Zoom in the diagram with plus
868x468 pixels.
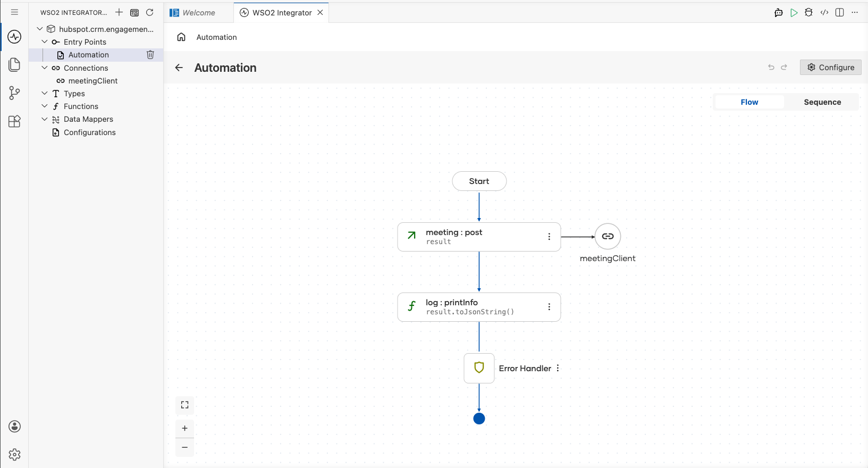[x=185, y=428]
